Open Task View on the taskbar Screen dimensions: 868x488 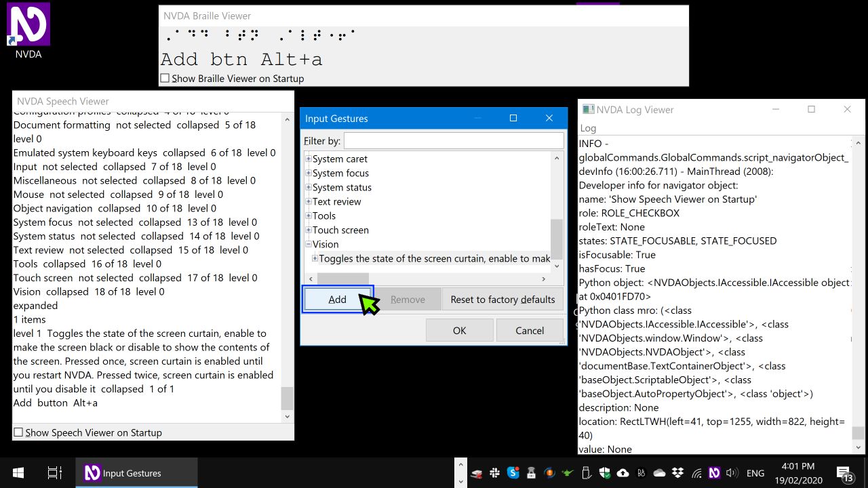click(x=55, y=473)
